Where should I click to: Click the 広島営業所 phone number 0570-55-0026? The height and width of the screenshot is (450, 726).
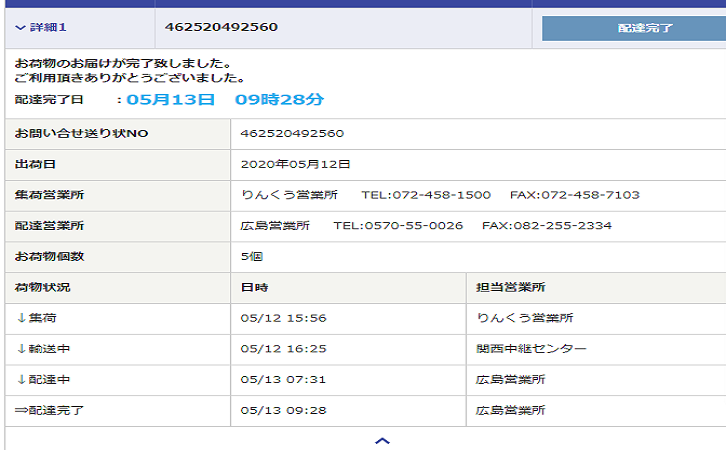(x=397, y=226)
